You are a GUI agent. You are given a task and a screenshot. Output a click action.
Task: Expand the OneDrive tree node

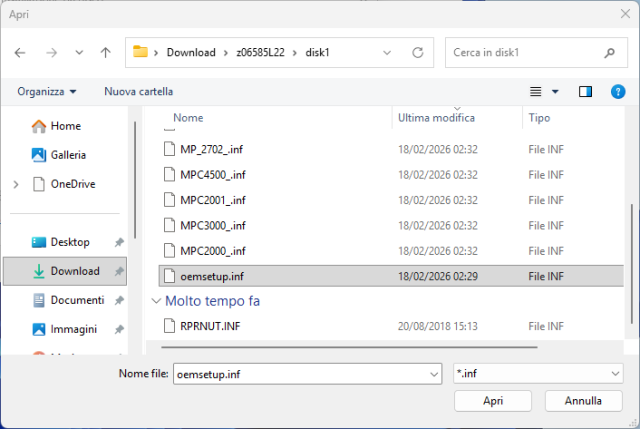[x=16, y=184]
